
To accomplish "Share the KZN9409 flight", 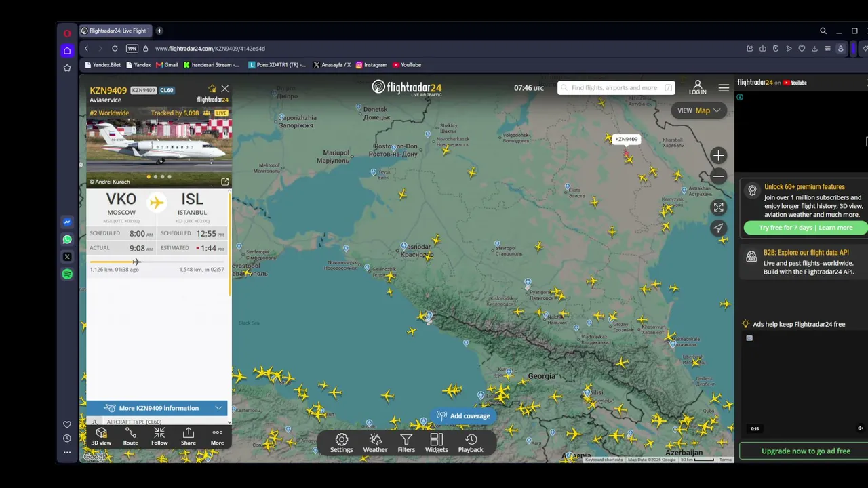I will 189,436.
